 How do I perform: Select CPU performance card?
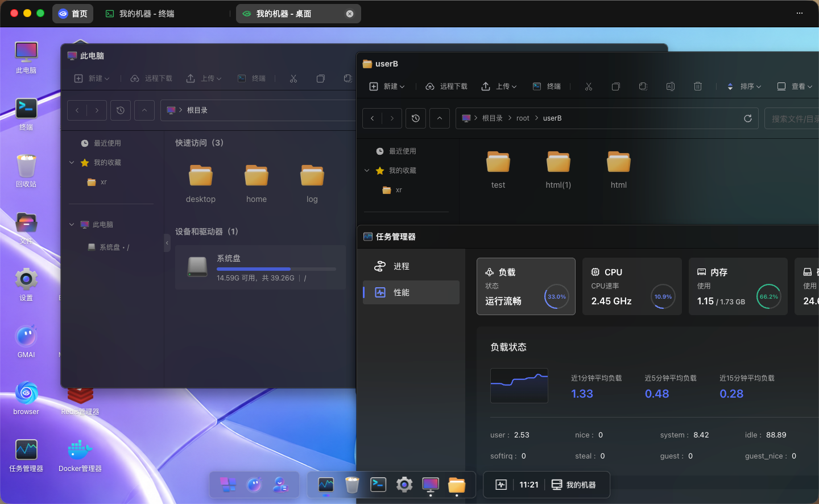pyautogui.click(x=632, y=286)
